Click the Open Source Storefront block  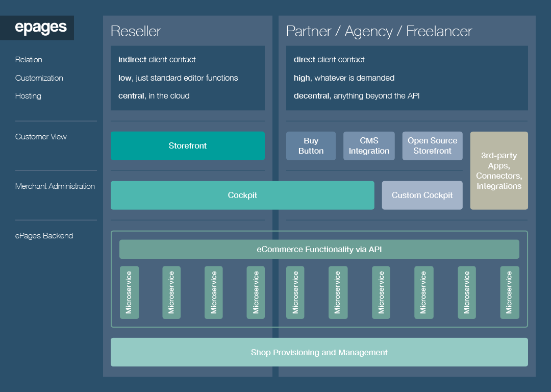click(432, 146)
